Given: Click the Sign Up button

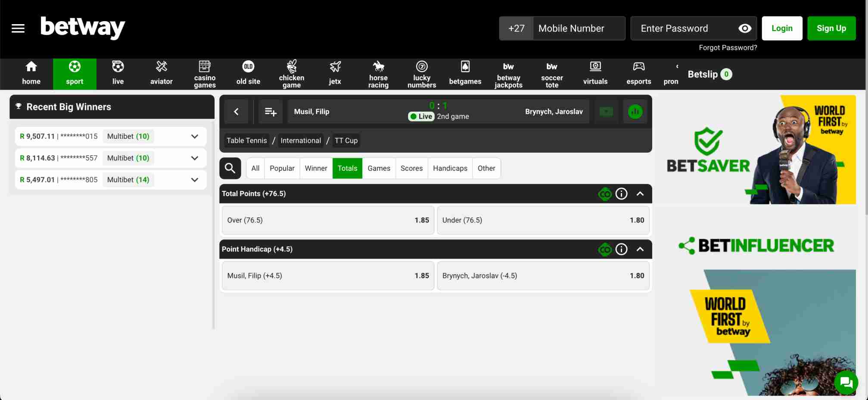Looking at the screenshot, I should tap(831, 28).
